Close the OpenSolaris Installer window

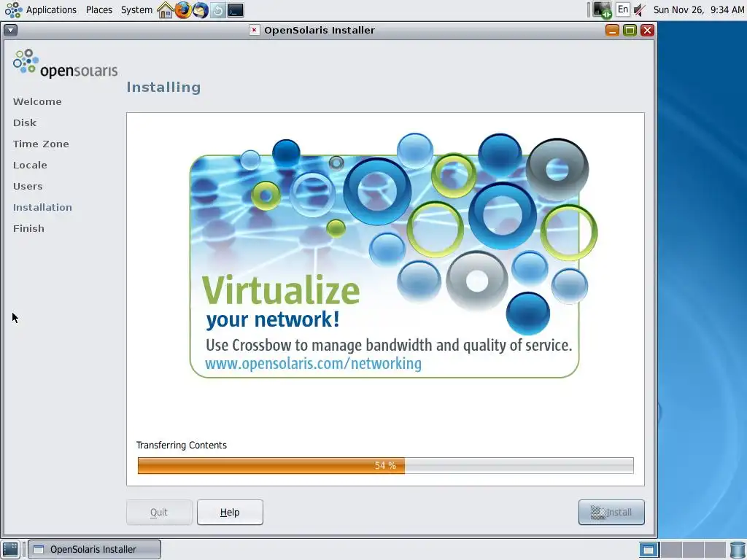pos(647,31)
